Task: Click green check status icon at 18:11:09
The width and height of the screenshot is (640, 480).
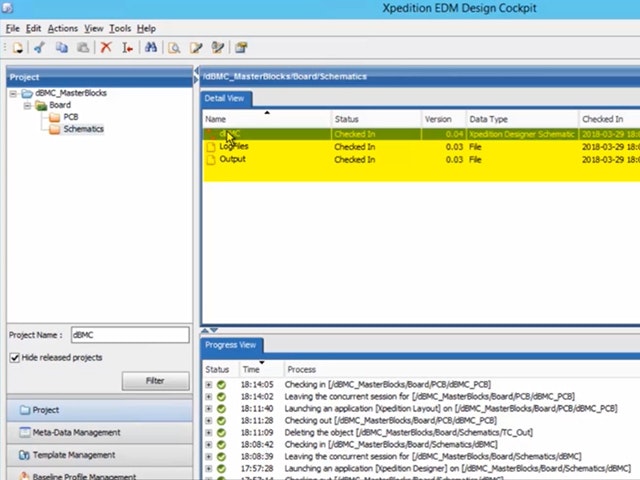Action: (221, 432)
